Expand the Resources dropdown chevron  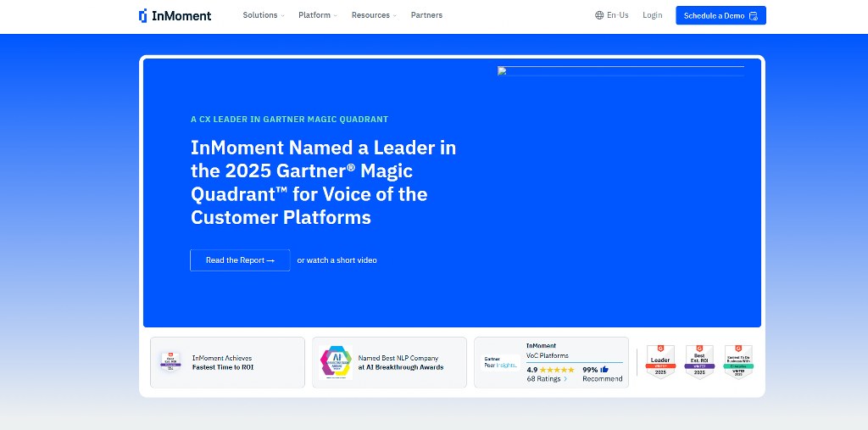395,16
